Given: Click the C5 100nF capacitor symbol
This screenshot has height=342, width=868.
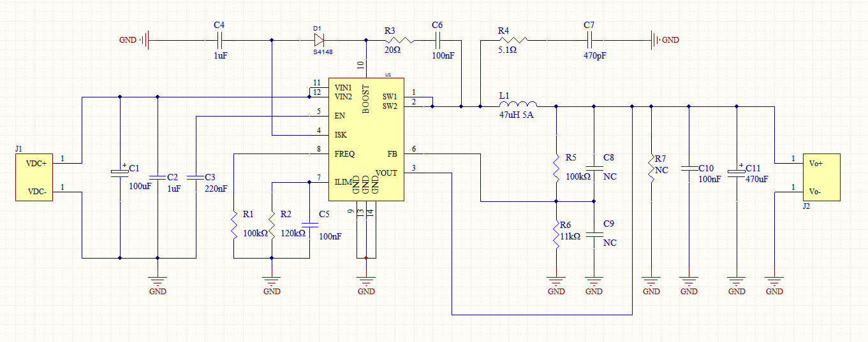Looking at the screenshot, I should (x=310, y=225).
